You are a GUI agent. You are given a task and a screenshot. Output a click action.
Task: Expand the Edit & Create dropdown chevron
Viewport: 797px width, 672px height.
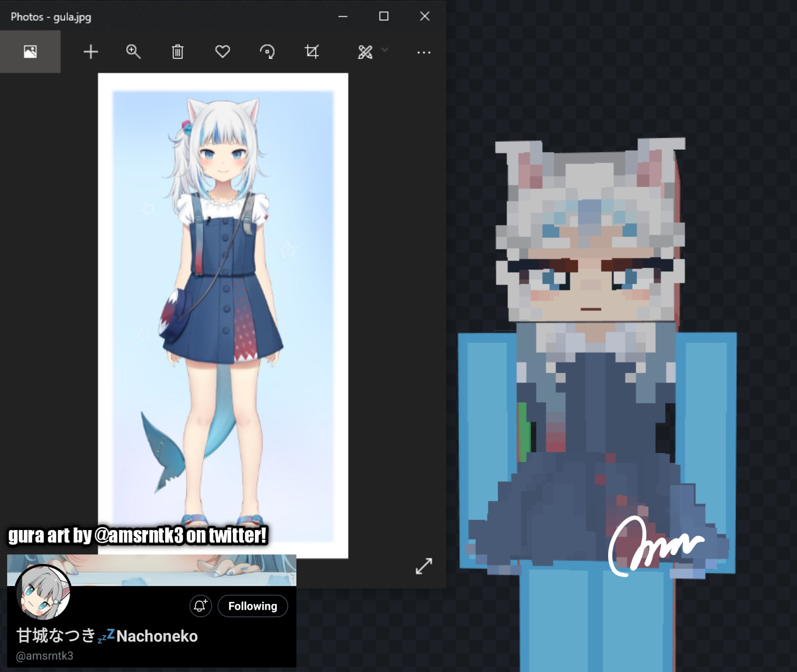[x=385, y=50]
